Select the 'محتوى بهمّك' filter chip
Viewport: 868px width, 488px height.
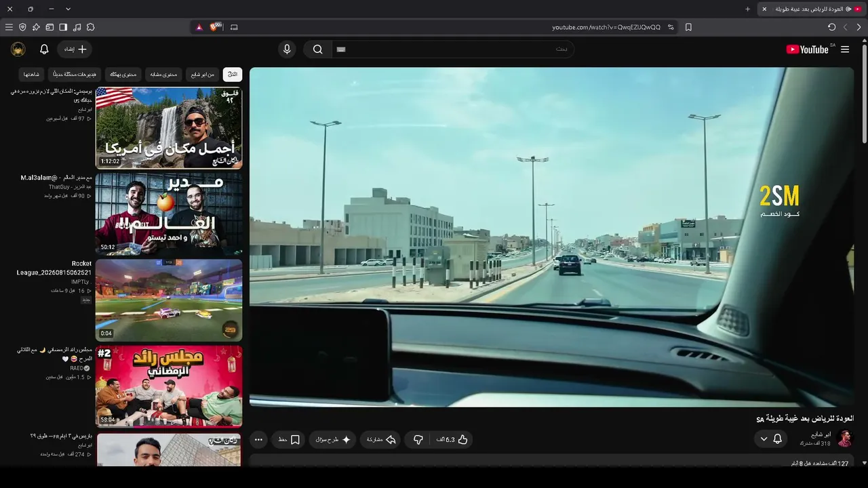pyautogui.click(x=123, y=74)
